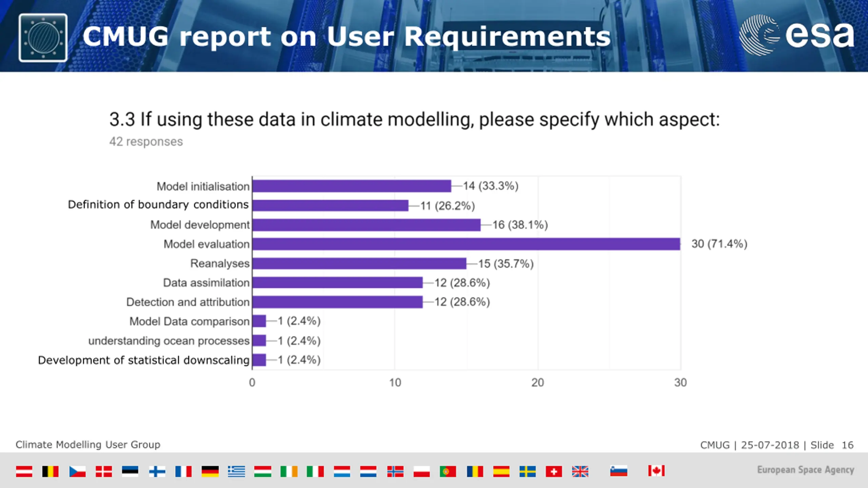Click the 'Detection and attribution' axis label
868x488 pixels.
(188, 302)
